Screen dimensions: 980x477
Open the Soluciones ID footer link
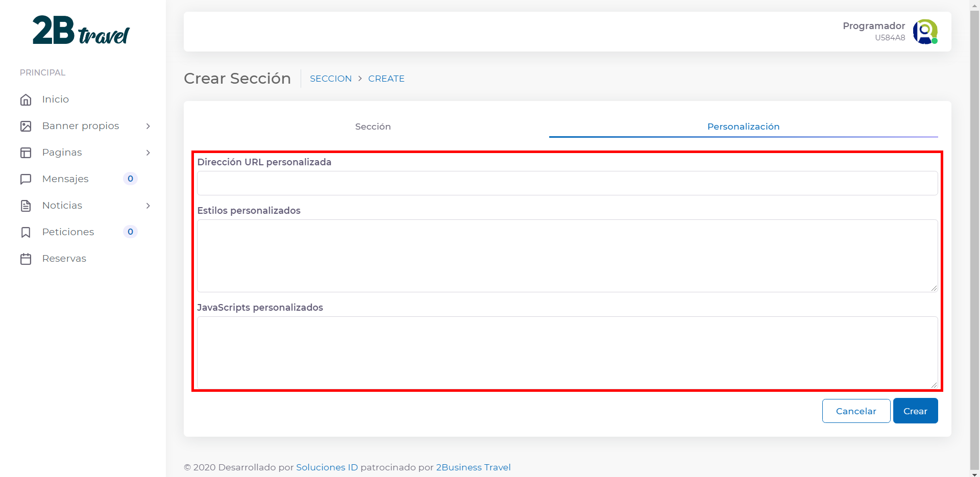point(327,467)
